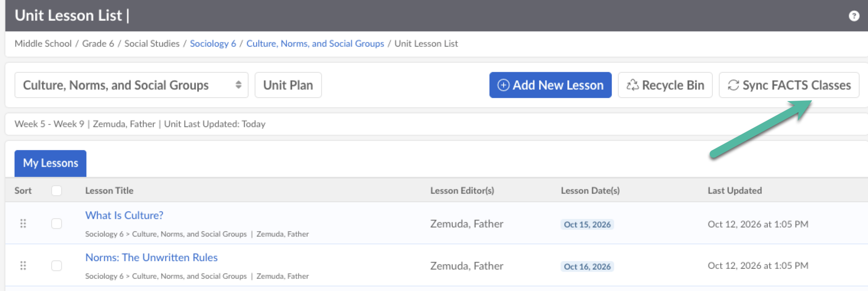Go to Sociology 6 in breadcrumb
The height and width of the screenshot is (291, 868).
213,44
